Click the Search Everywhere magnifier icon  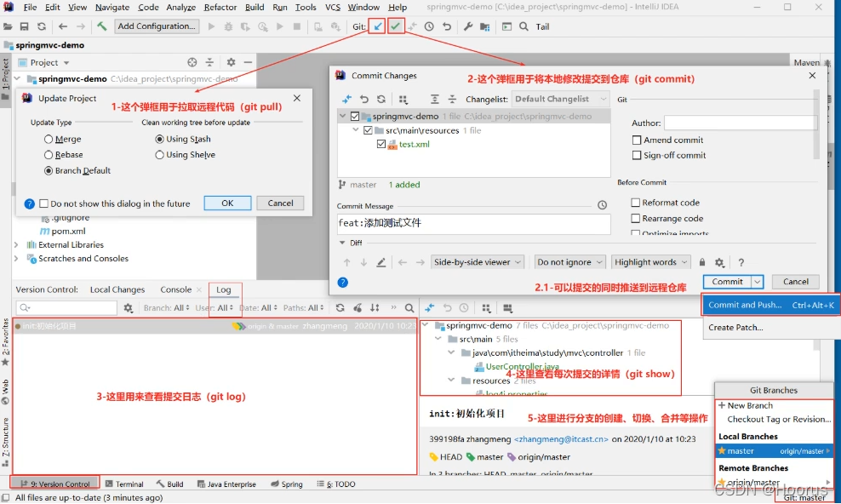pos(523,26)
